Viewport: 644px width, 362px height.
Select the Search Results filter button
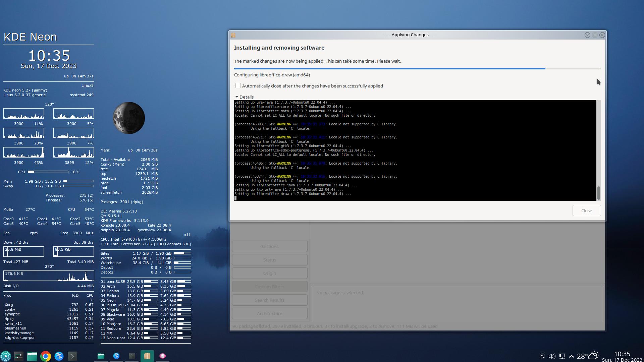pyautogui.click(x=270, y=300)
